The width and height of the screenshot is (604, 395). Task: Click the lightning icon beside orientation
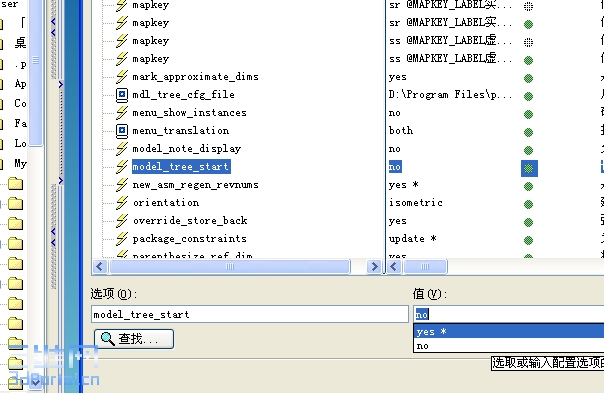click(x=122, y=203)
